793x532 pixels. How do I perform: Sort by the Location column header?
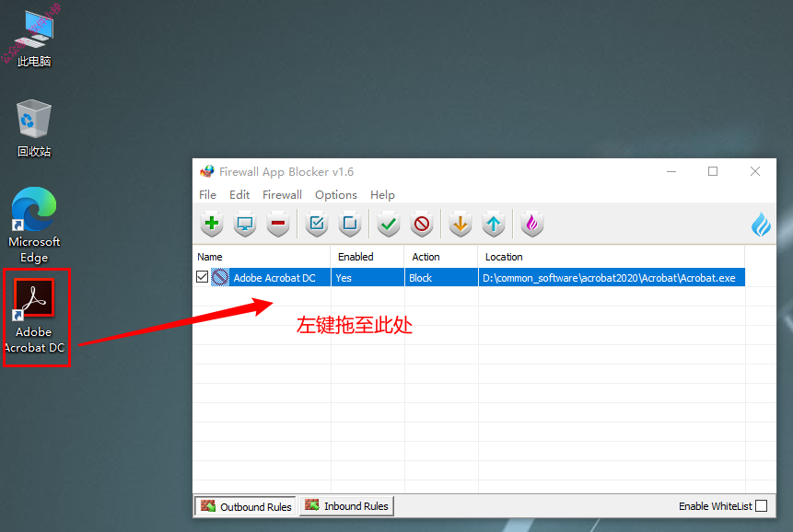click(612, 257)
